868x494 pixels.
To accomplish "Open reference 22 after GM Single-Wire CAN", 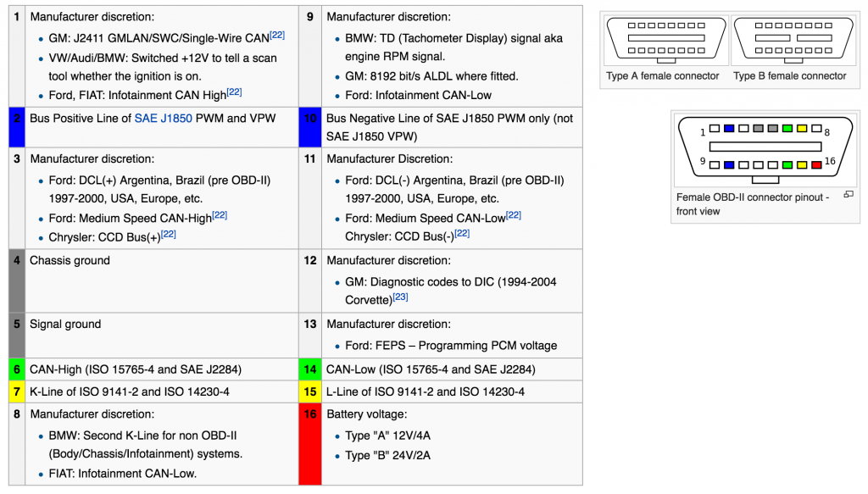I will [x=277, y=35].
